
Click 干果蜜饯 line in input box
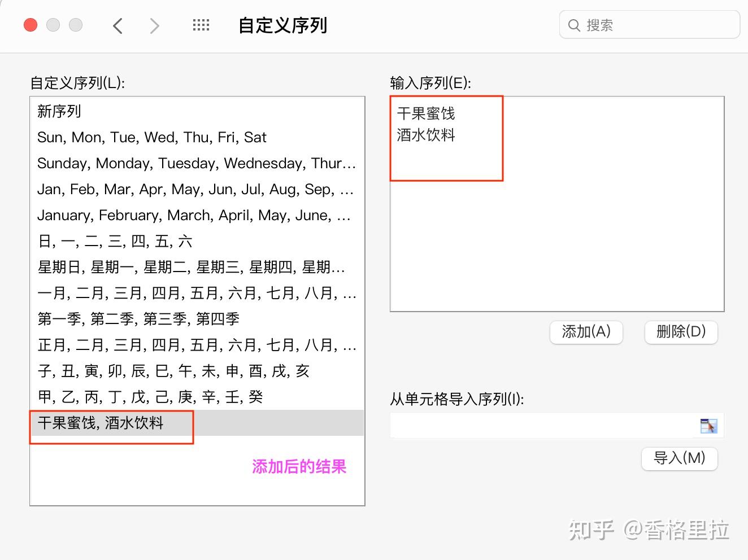pos(426,113)
